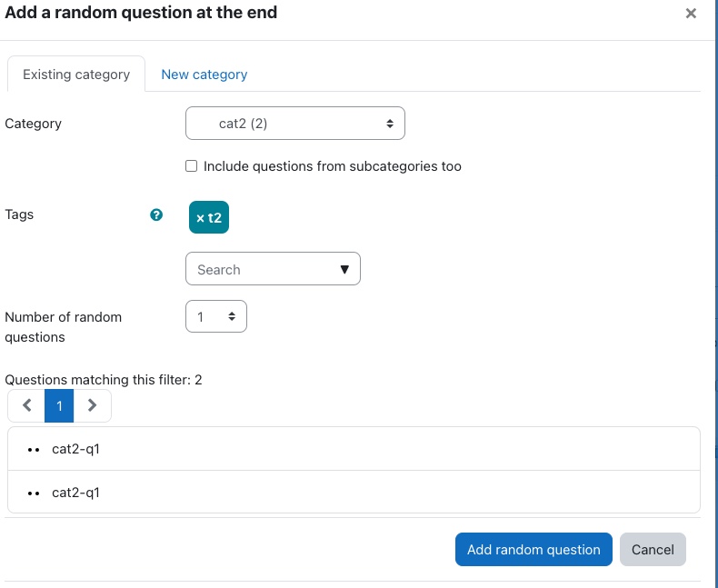
Task: Go to next page of matching questions
Action: coord(92,405)
